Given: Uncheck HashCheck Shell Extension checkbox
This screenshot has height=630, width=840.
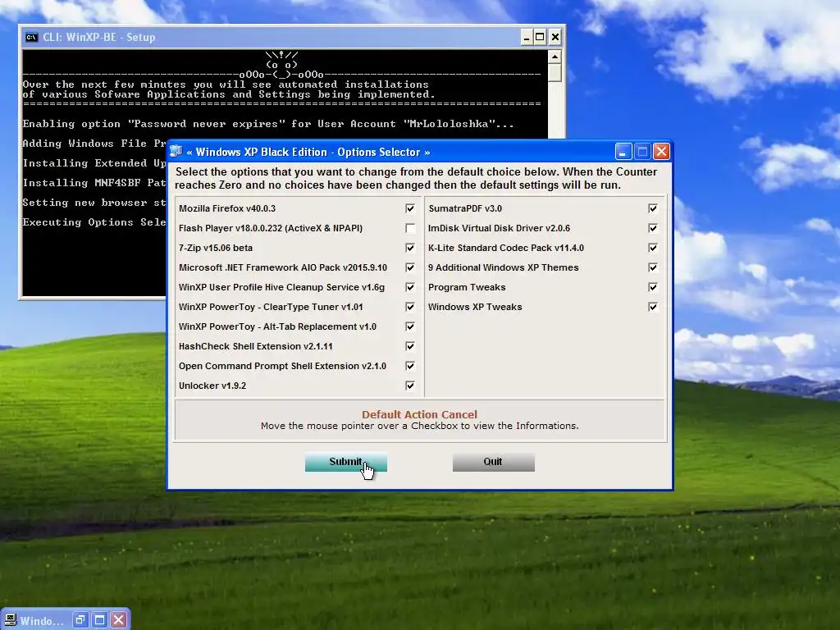Looking at the screenshot, I should (410, 346).
